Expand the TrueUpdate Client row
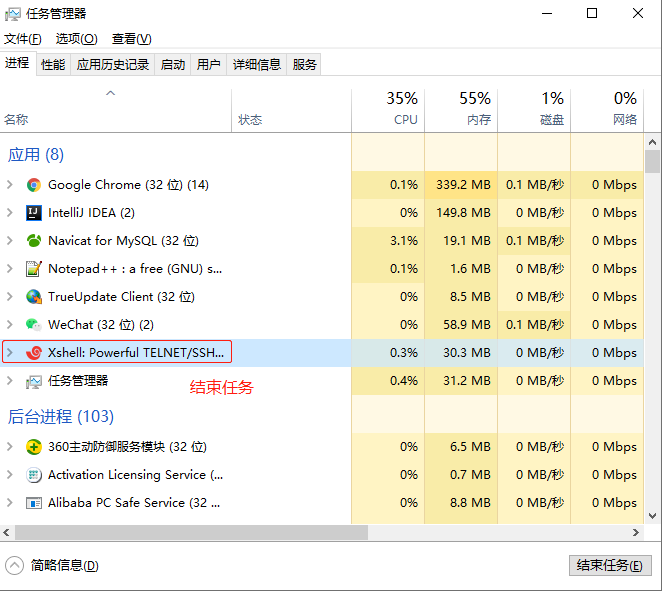 click(x=10, y=296)
